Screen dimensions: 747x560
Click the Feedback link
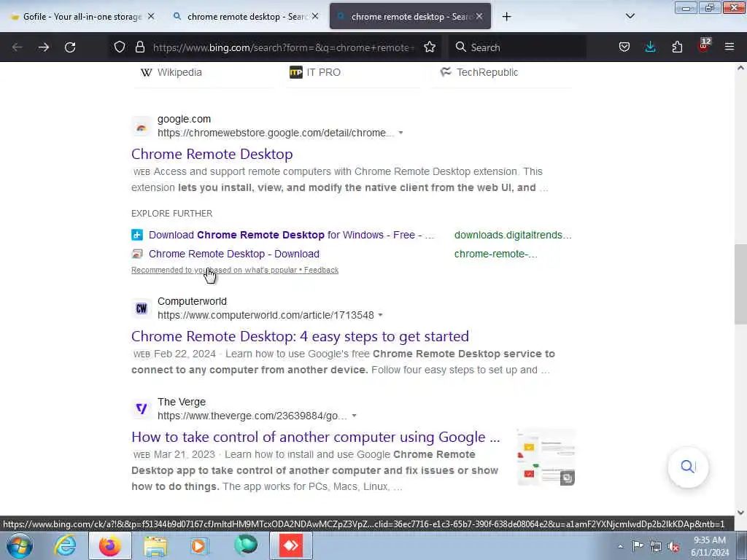(321, 270)
